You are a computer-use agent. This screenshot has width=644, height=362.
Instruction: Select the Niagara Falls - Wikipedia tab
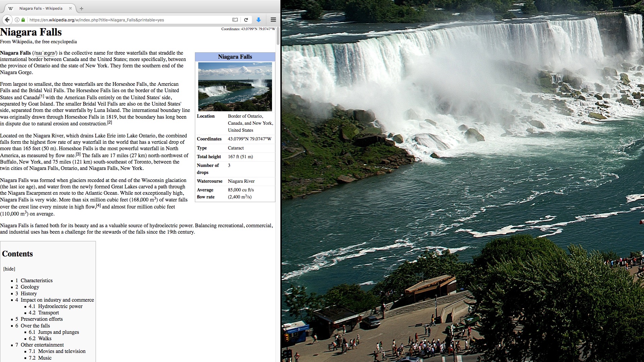tap(40, 8)
